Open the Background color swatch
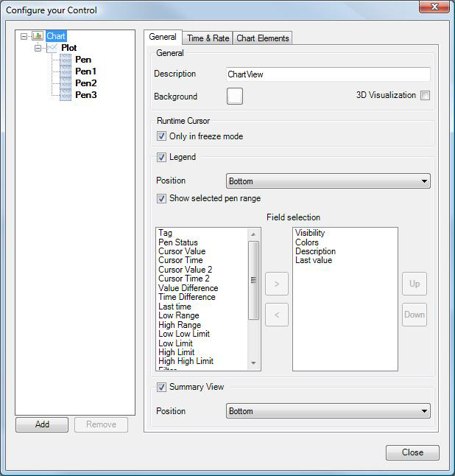Viewport: 455px width, 476px height. click(x=235, y=97)
